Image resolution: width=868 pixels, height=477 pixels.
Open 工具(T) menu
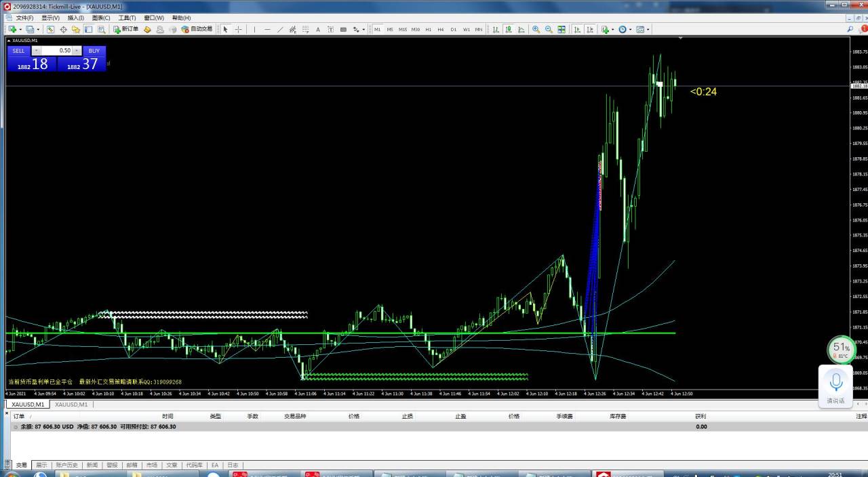click(x=127, y=18)
